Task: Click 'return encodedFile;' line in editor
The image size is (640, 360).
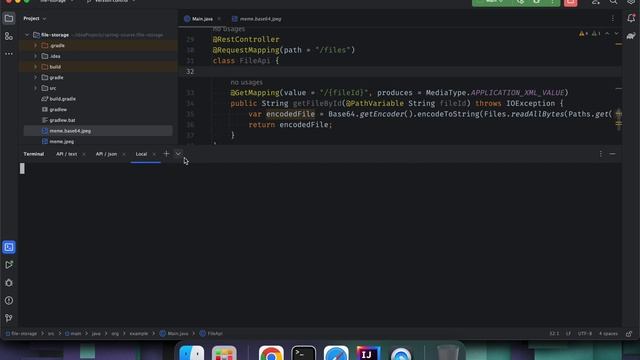Action: [x=291, y=124]
